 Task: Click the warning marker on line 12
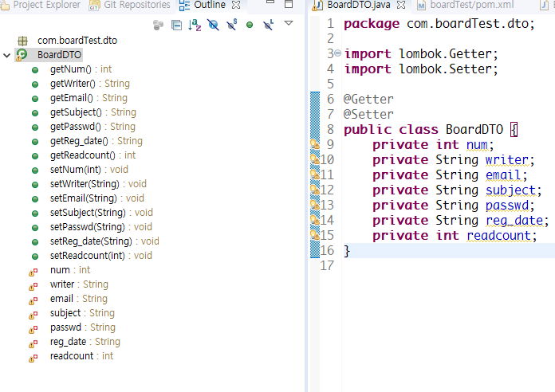point(315,190)
